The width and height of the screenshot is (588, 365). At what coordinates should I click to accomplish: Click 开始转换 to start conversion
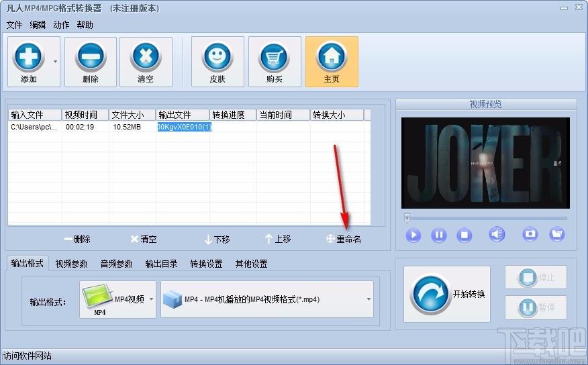[x=447, y=294]
